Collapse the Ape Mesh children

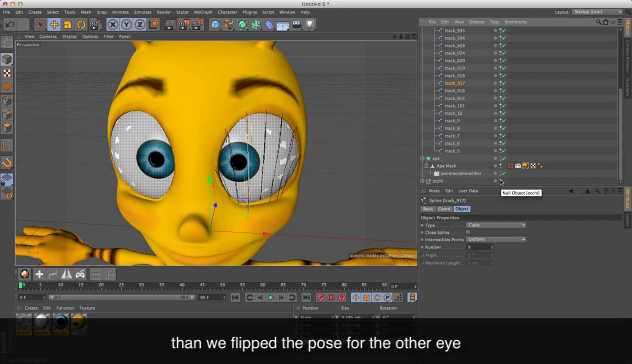(x=427, y=166)
